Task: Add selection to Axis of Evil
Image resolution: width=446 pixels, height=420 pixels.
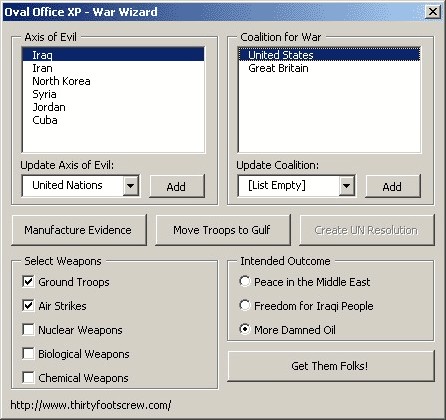Action: click(x=177, y=186)
